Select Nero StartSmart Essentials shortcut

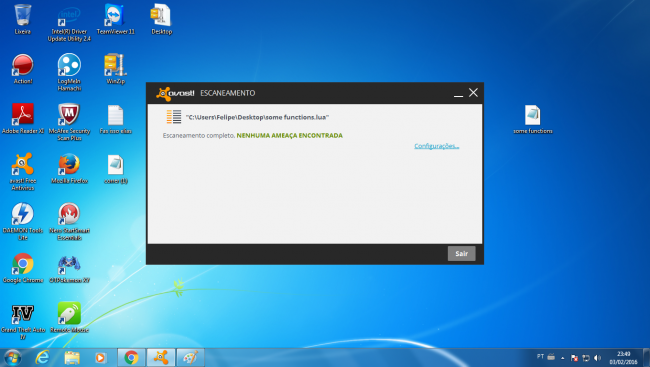coord(69,221)
